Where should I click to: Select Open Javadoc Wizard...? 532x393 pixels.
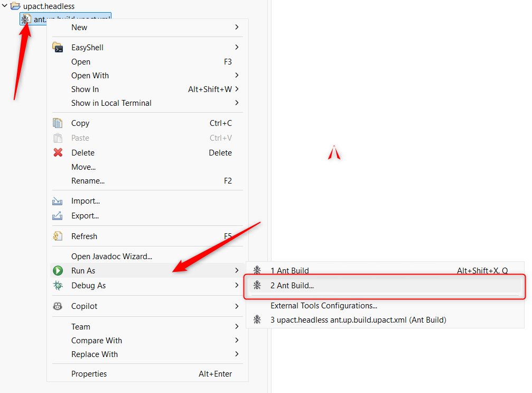click(x=111, y=257)
